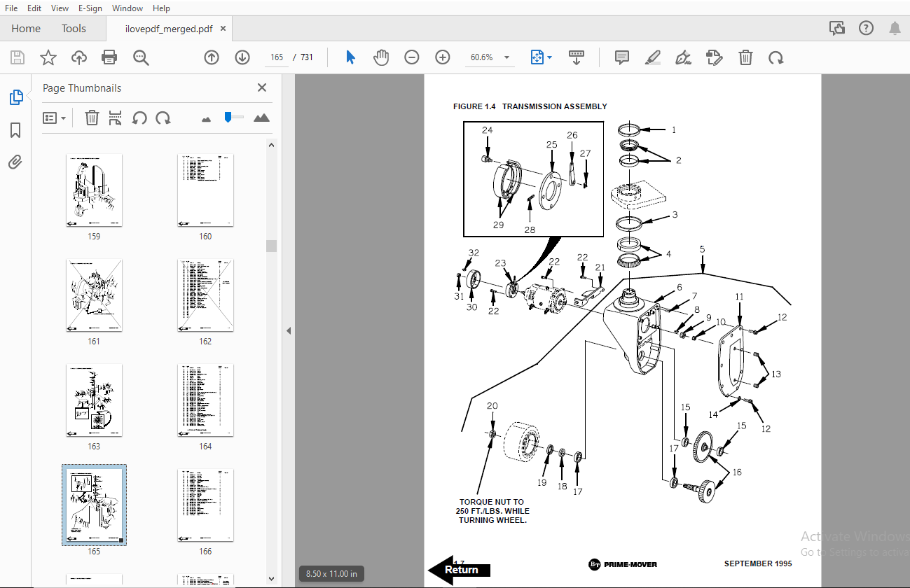Click the Return arrow link on page
The width and height of the screenshot is (910, 588).
pos(459,570)
